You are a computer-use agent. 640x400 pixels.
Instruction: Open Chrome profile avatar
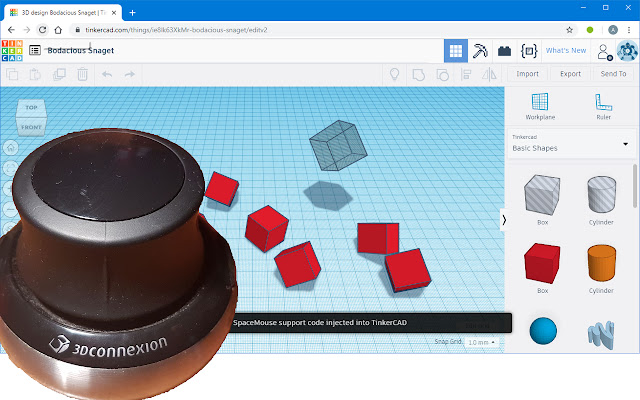pyautogui.click(x=613, y=30)
